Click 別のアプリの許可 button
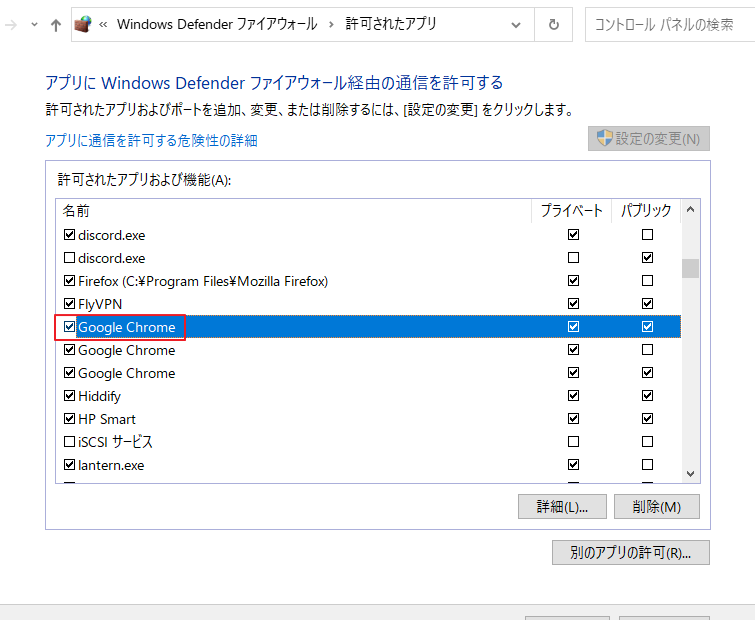 point(630,553)
